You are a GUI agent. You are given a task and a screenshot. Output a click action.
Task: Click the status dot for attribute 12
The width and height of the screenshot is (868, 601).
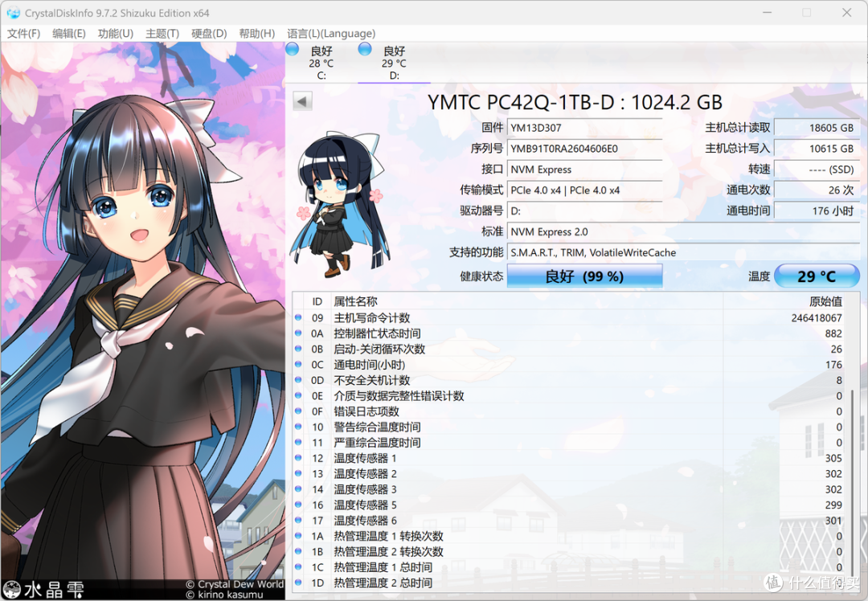point(298,458)
